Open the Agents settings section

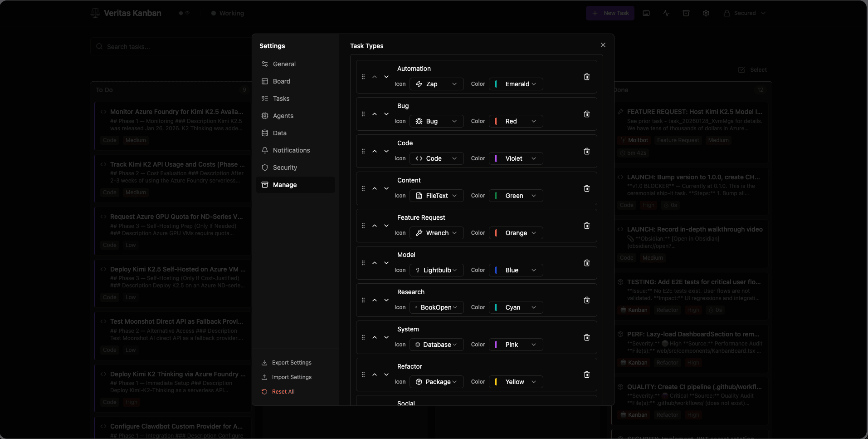point(283,116)
